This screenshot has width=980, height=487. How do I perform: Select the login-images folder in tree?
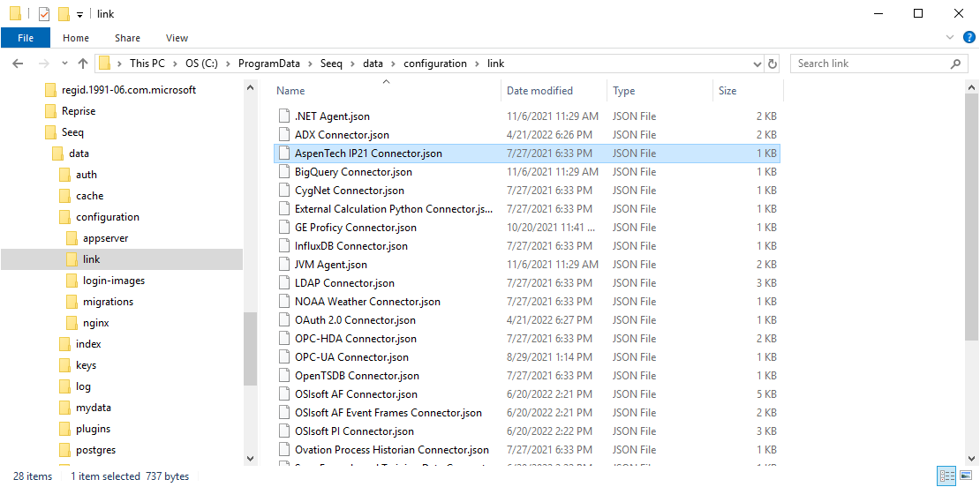[114, 281]
